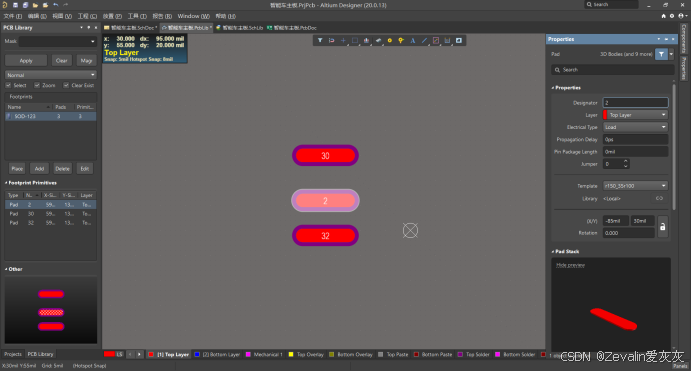The image size is (692, 371).
Task: Collapse the Properties section header
Action: point(553,88)
